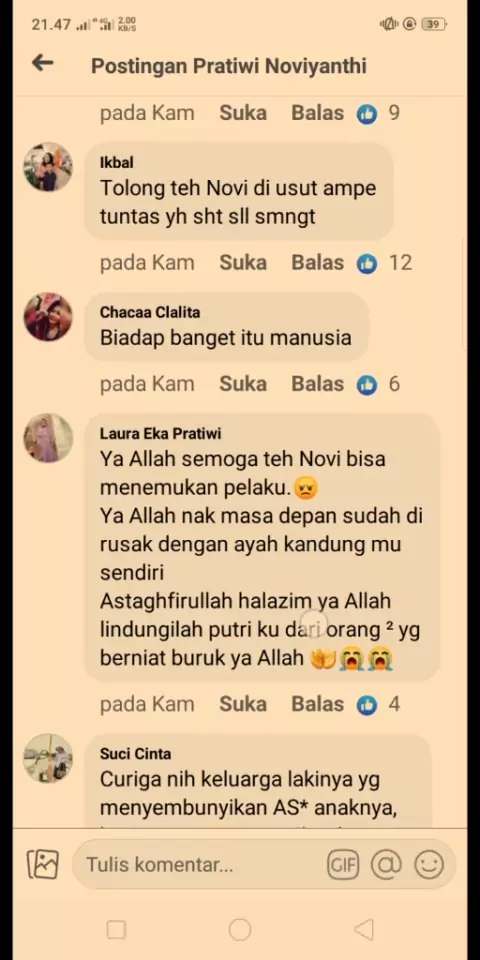480x960 pixels.
Task: Attach a photo with gallery icon
Action: click(43, 864)
